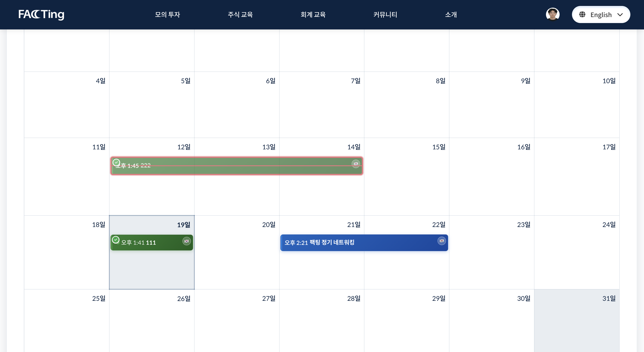Go to 회계 교육 menu
The width and height of the screenshot is (644, 352).
[313, 15]
